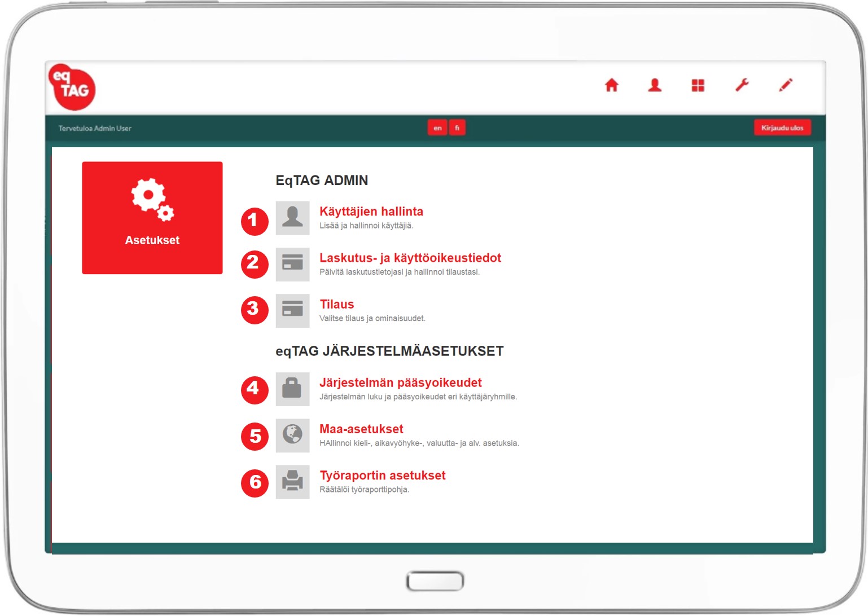Click the 'EqTAG ADMIN' section heading

(x=322, y=181)
